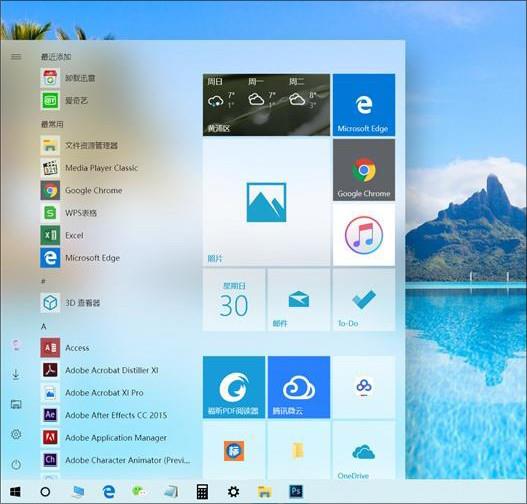The image size is (527, 504).
Task: Open the iTunes music note tile
Action: [364, 235]
